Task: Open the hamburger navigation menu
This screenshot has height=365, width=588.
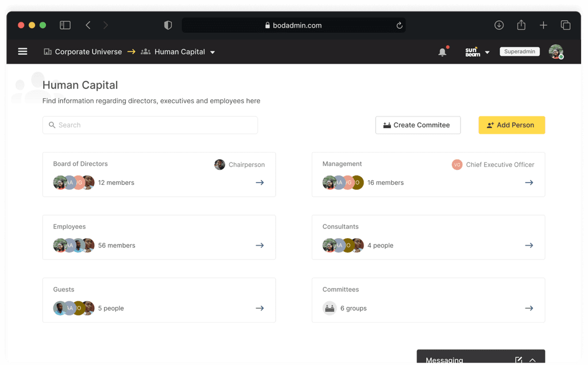Action: pyautogui.click(x=23, y=52)
